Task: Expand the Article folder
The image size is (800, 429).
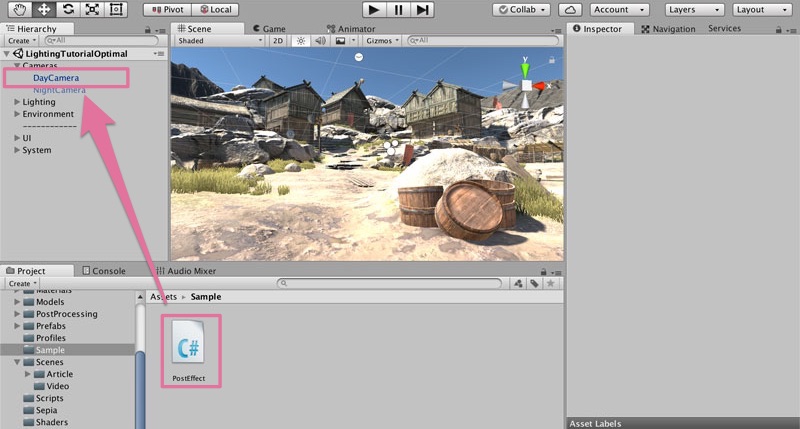Action: 28,374
